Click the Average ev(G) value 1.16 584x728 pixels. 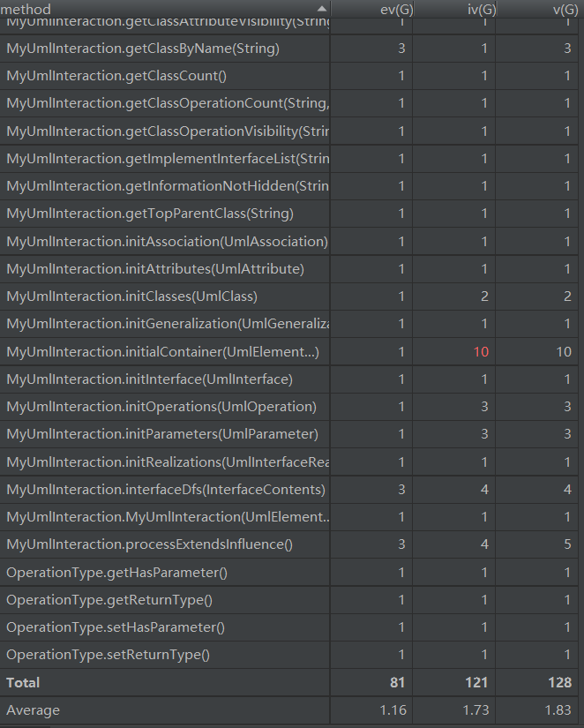(x=393, y=709)
